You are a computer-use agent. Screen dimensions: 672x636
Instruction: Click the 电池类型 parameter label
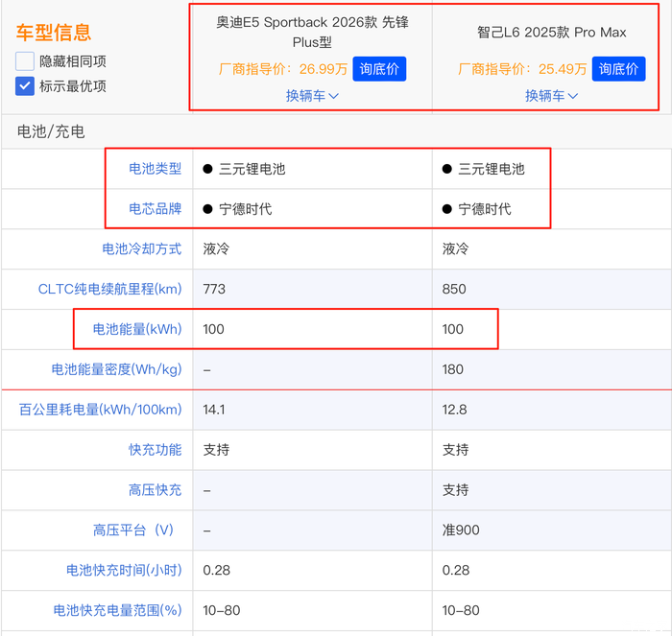coord(155,169)
